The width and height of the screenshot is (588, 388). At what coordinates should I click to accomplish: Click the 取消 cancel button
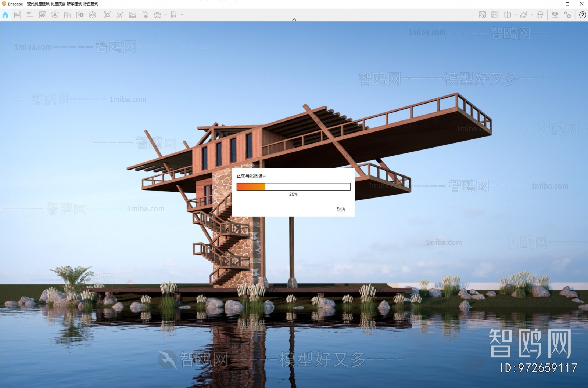pyautogui.click(x=341, y=209)
